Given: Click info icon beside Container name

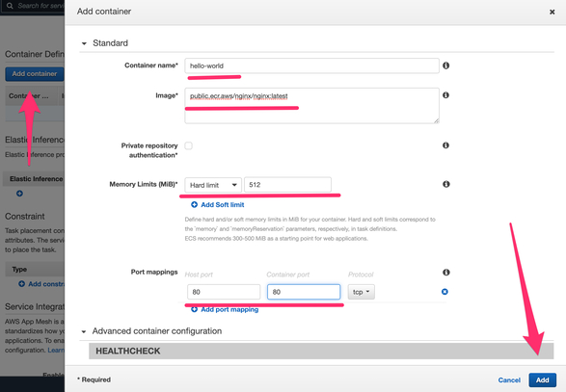Looking at the screenshot, I should (446, 65).
